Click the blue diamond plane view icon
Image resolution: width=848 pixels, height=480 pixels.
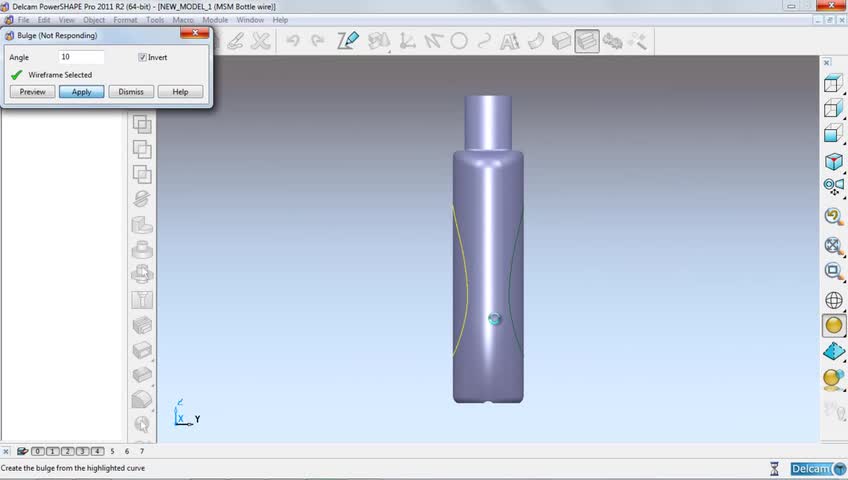coord(833,351)
